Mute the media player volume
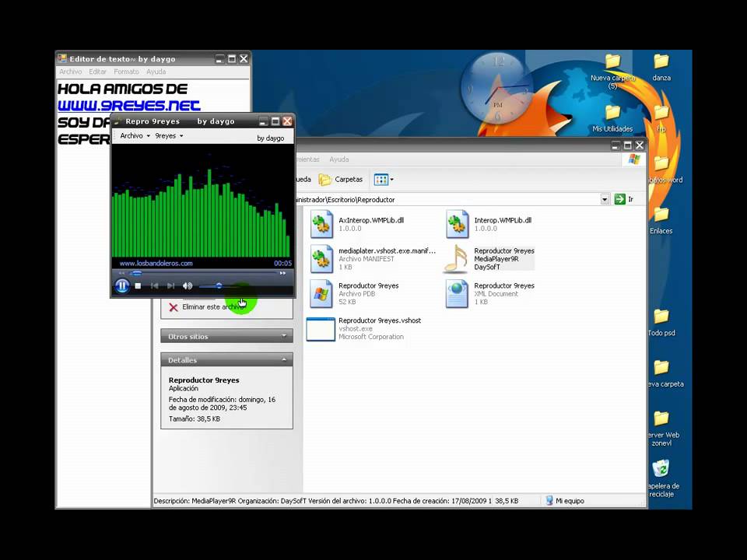The height and width of the screenshot is (560, 747). coord(188,285)
